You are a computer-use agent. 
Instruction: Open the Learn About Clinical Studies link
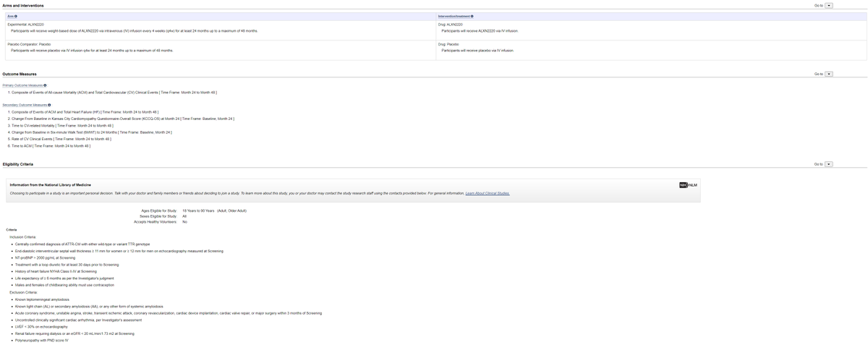tap(488, 193)
